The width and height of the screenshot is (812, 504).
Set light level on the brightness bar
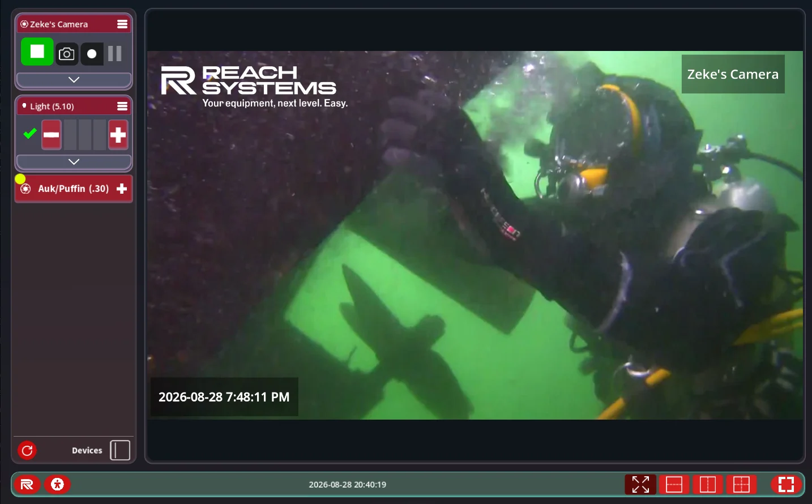[85, 135]
